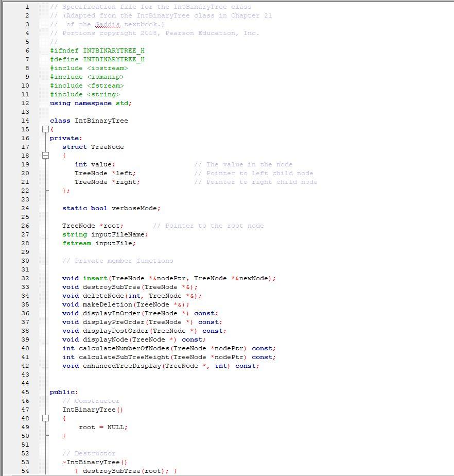Collapse the TreeNode struct fold marker
Viewport: 454px width, 476px height.
[45, 156]
